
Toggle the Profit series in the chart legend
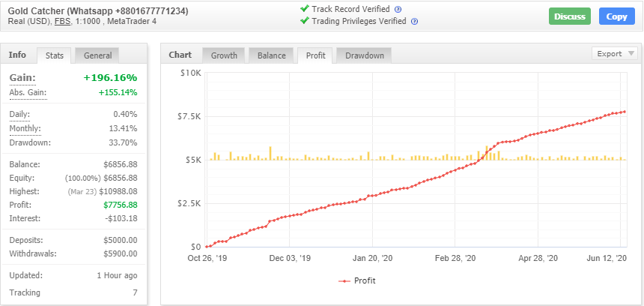(357, 281)
